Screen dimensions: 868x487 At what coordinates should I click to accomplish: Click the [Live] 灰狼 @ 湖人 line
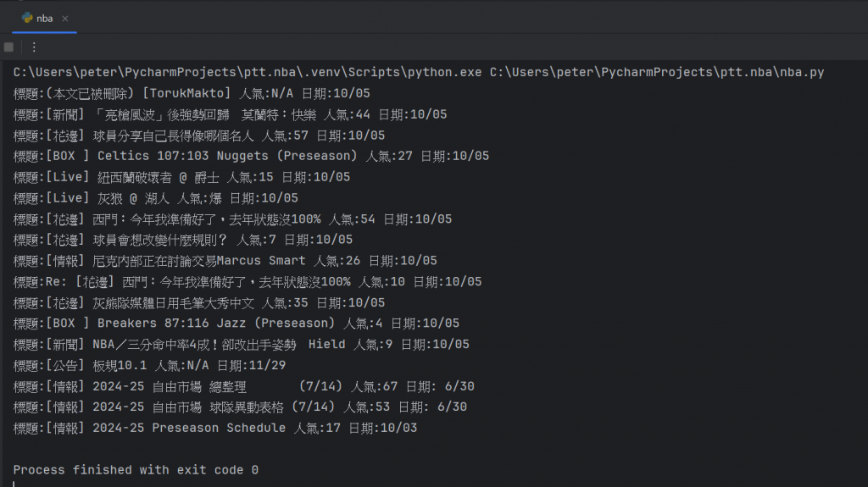coord(156,198)
